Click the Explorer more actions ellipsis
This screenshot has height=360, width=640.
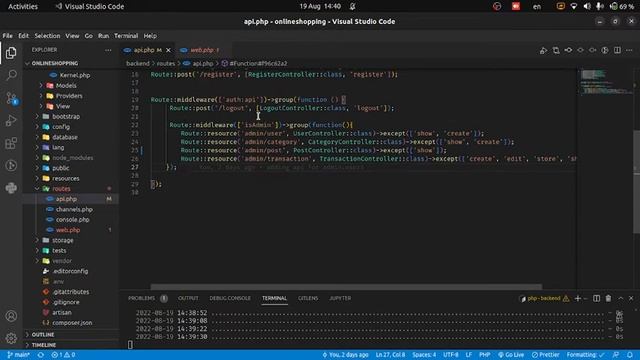click(108, 50)
